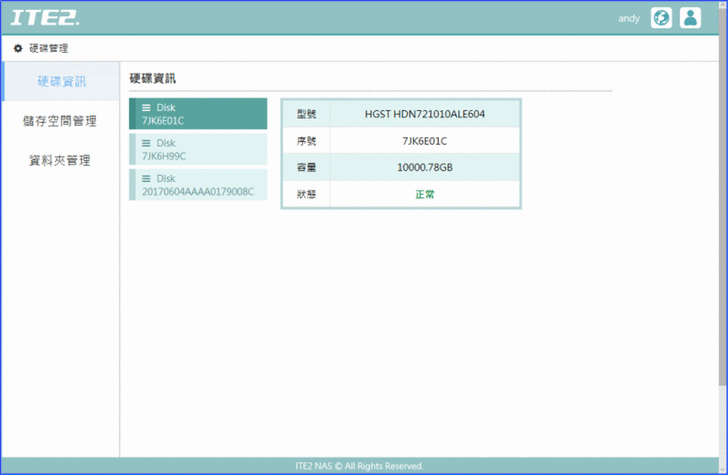Open the 儲存空間管理 sidebar tab

tap(60, 121)
